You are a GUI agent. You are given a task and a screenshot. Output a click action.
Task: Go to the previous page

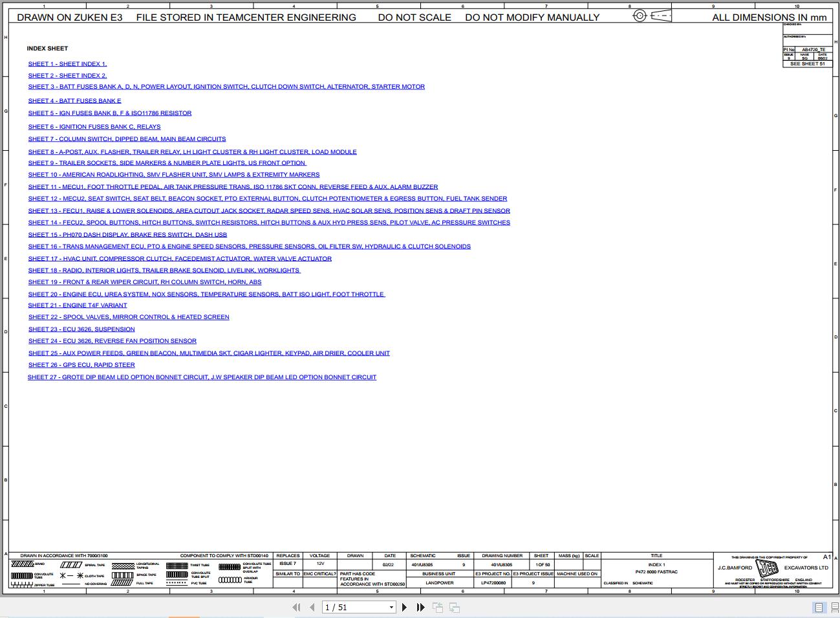click(312, 607)
